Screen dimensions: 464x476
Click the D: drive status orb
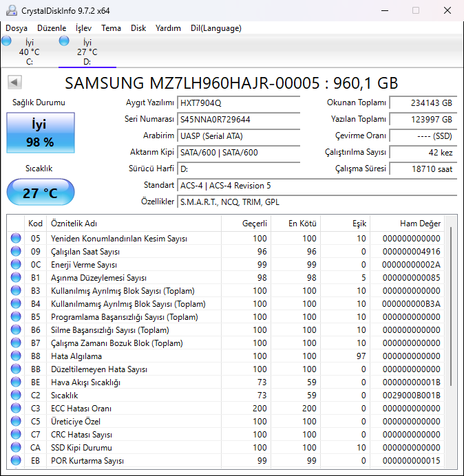pyautogui.click(x=64, y=41)
